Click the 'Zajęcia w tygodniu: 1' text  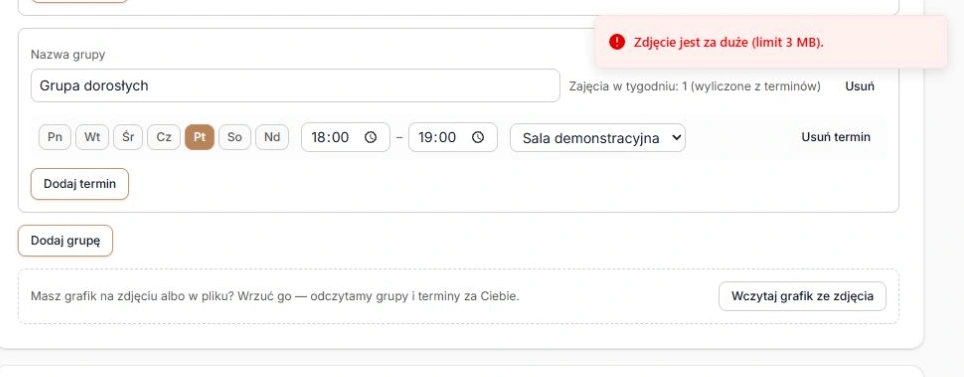(695, 86)
